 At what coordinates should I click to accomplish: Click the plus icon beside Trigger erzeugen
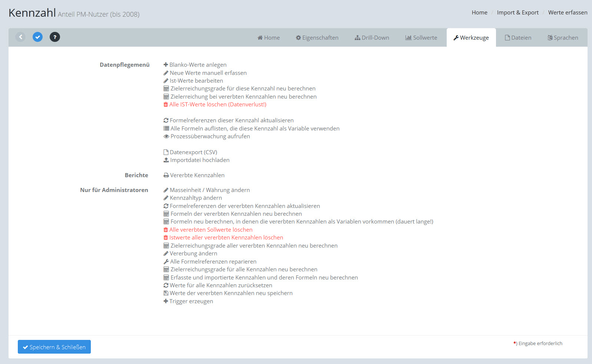(x=166, y=301)
